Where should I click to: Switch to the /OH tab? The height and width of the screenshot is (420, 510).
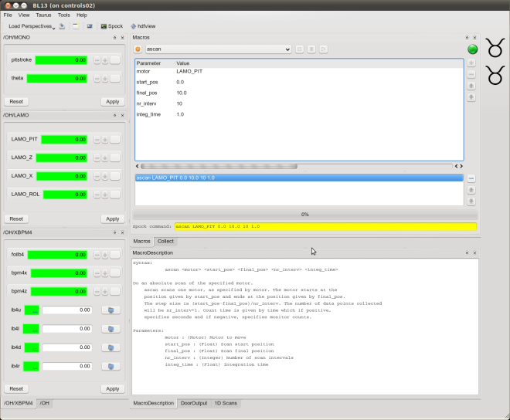pos(45,403)
